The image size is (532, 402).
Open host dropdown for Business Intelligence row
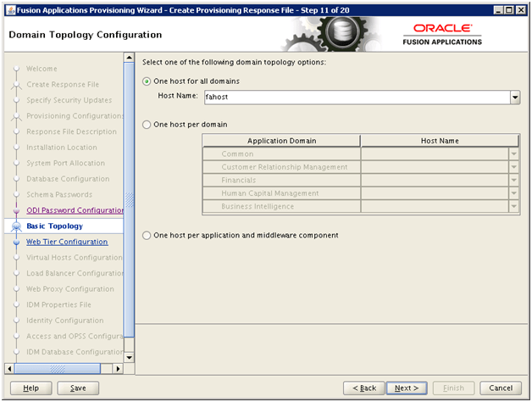pyautogui.click(x=513, y=206)
